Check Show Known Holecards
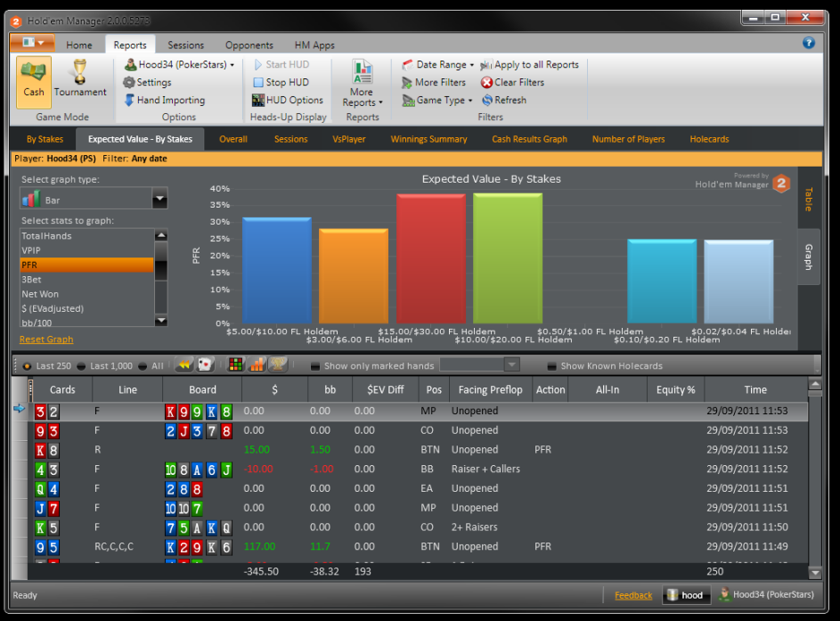The height and width of the screenshot is (621, 840). pyautogui.click(x=552, y=366)
